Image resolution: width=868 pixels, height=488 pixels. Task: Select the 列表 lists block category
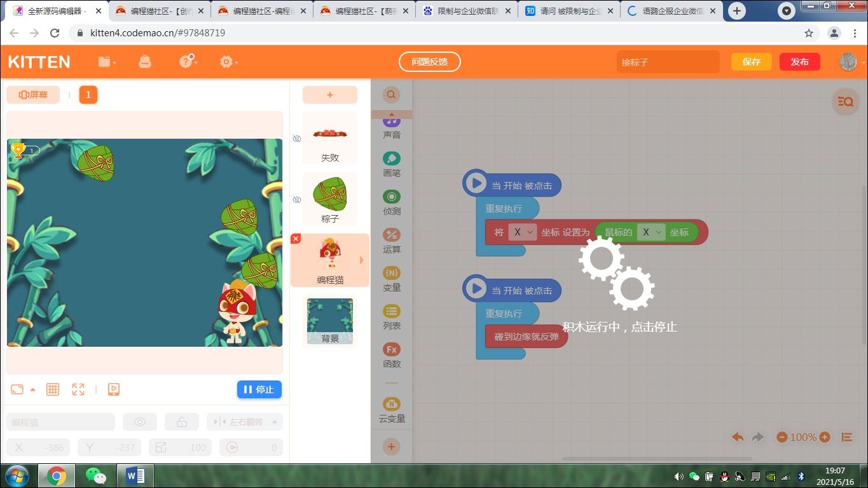pos(392,317)
